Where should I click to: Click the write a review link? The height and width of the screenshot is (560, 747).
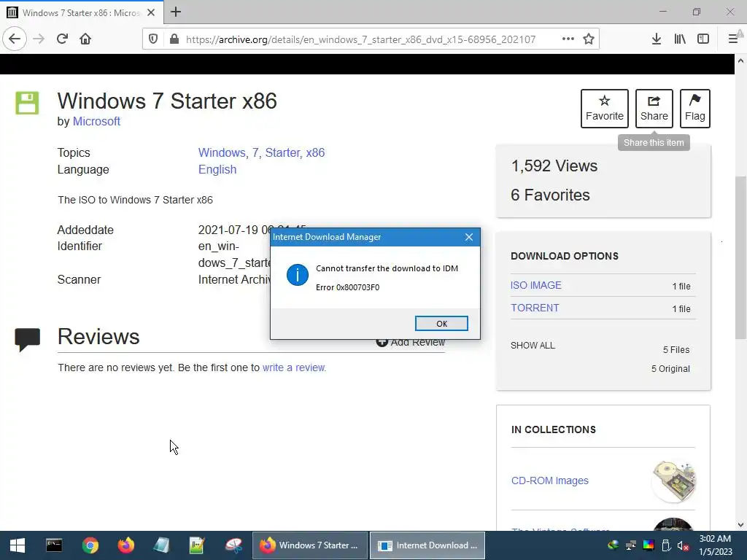[294, 367]
